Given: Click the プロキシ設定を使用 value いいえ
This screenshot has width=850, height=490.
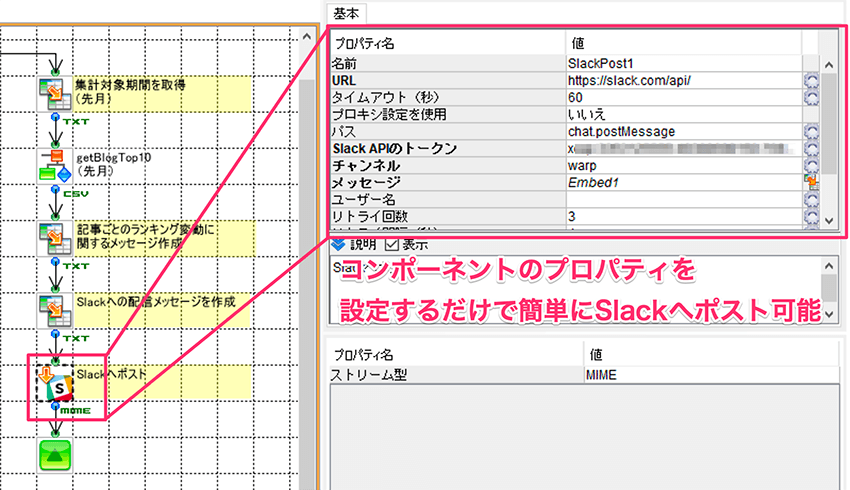Looking at the screenshot, I should [x=587, y=114].
